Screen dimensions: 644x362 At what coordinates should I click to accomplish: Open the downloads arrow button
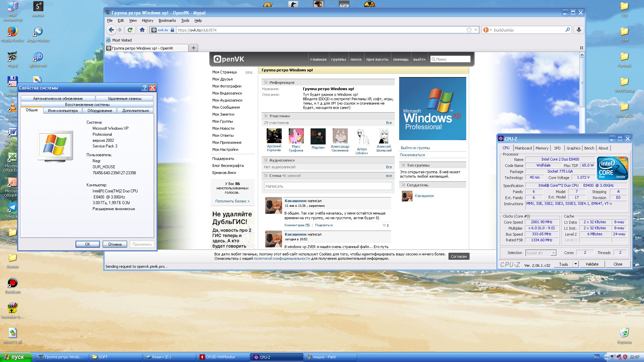click(579, 30)
